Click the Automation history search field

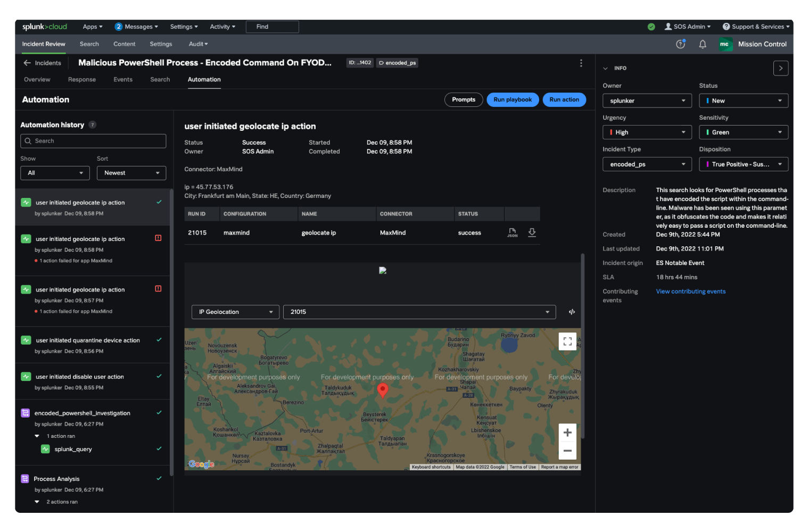tap(93, 141)
